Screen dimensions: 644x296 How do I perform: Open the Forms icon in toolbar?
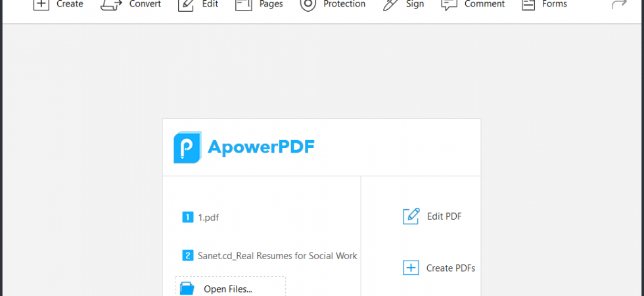point(528,5)
